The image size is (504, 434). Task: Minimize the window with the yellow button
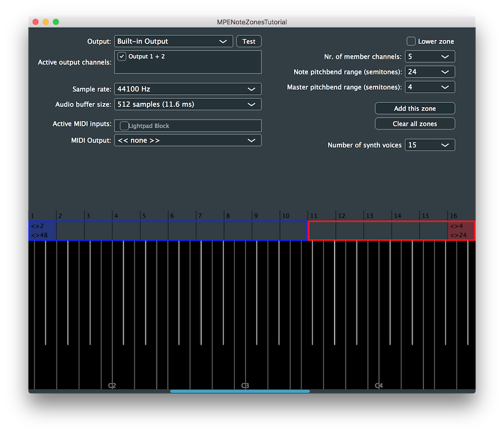[46, 22]
